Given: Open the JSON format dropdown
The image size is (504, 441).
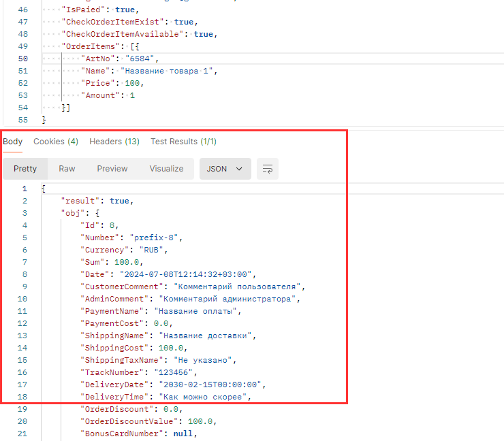Looking at the screenshot, I should (x=225, y=169).
